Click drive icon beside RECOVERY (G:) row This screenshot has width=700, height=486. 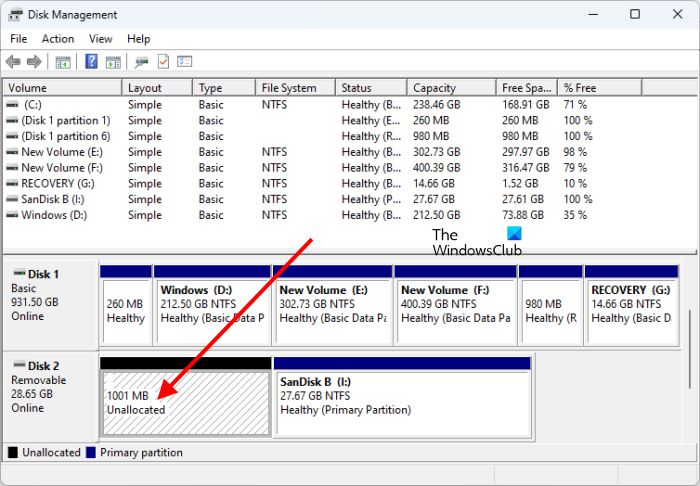click(12, 183)
